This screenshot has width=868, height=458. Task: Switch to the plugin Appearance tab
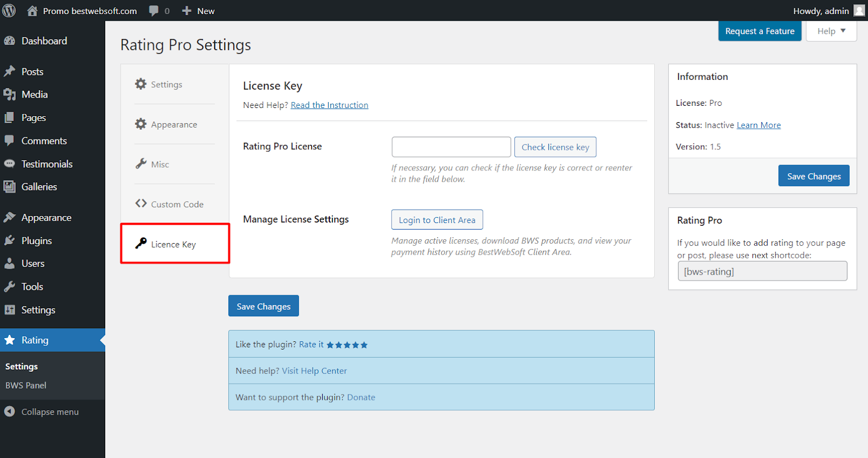point(175,124)
